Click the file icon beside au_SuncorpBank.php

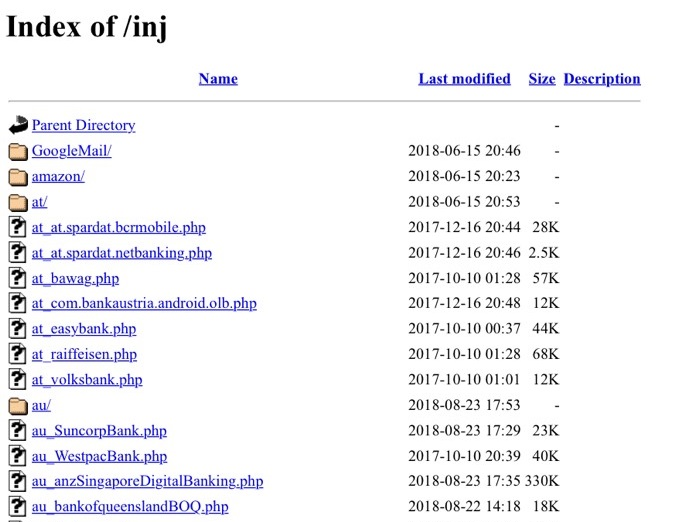coord(17,430)
